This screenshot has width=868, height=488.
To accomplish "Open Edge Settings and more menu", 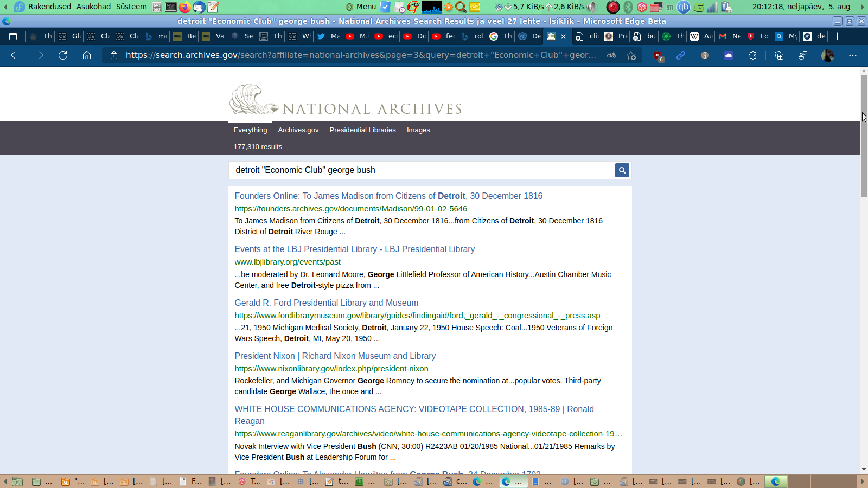I will (x=853, y=55).
